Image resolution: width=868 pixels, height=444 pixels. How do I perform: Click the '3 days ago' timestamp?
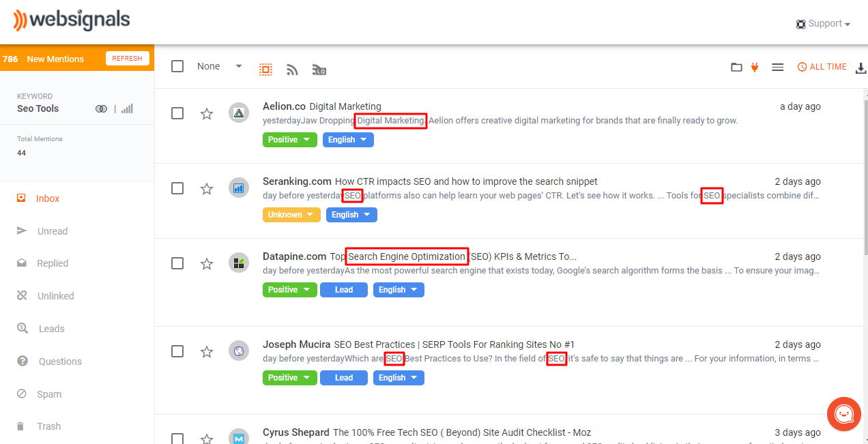click(798, 432)
